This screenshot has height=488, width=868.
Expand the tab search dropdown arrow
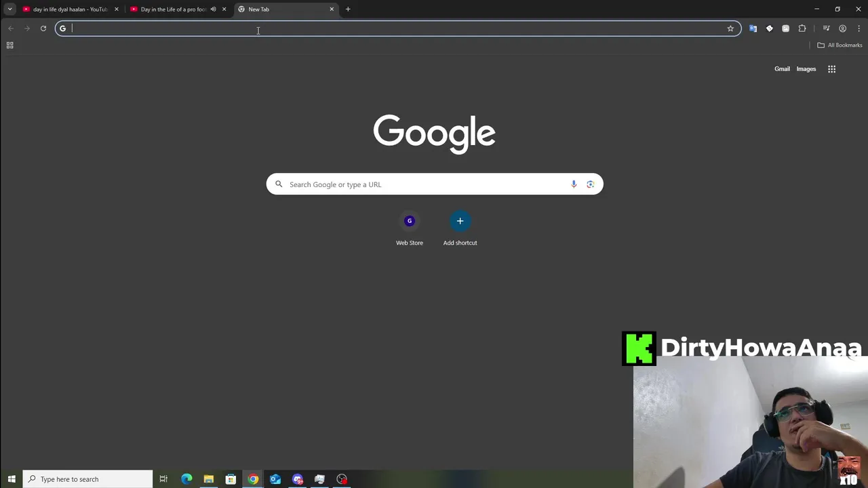tap(9, 9)
